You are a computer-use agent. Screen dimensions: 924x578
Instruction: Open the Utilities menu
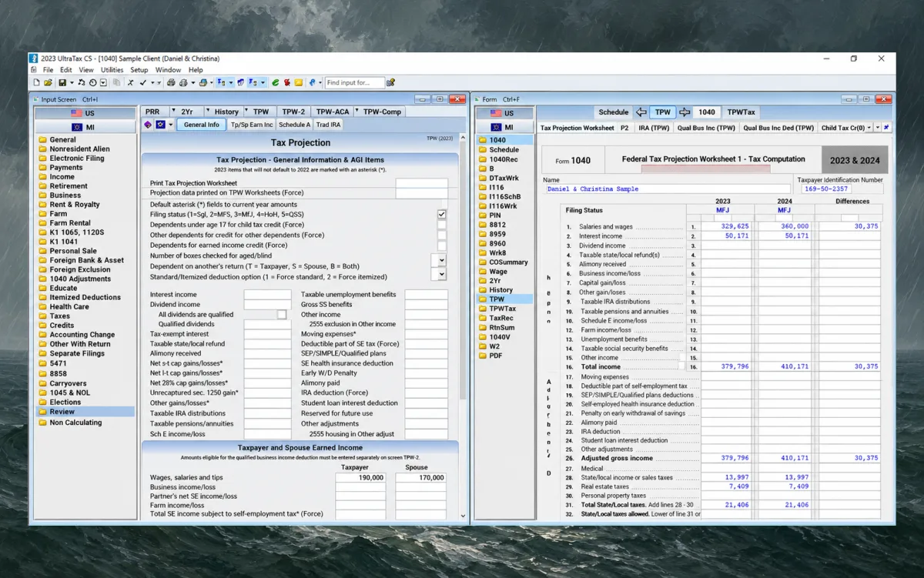pyautogui.click(x=112, y=70)
